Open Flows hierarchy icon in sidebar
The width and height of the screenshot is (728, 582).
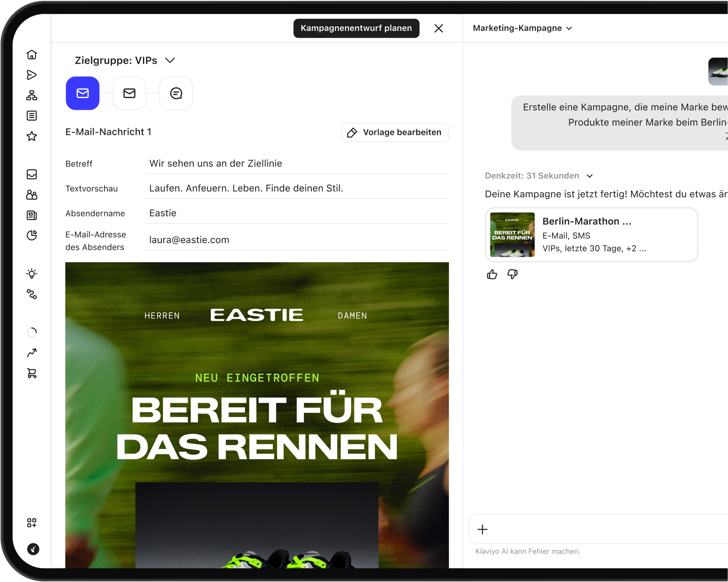[x=32, y=95]
